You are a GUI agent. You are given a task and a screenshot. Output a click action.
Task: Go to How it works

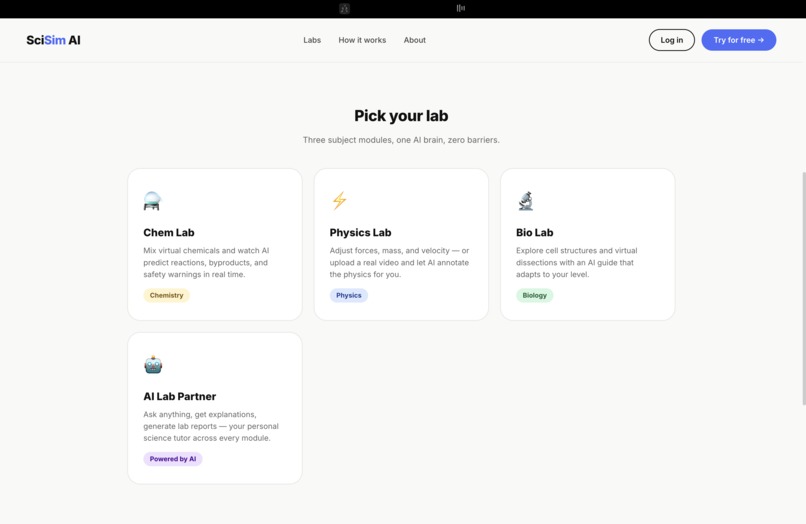click(x=362, y=40)
